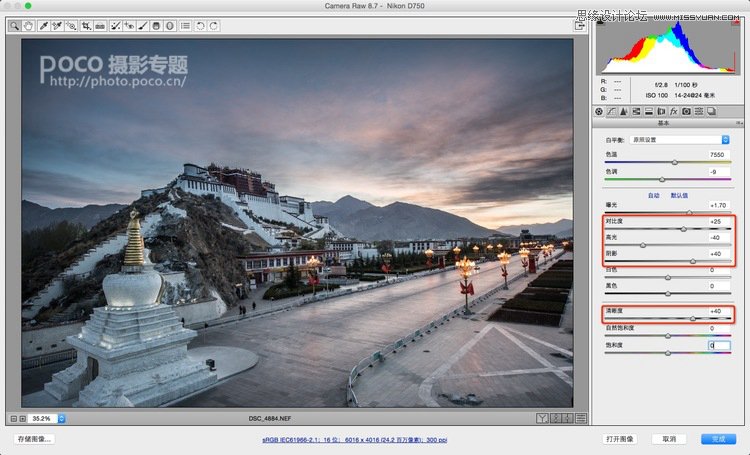Click the 阴影 shadows slider handle
The width and height of the screenshot is (750, 455).
pos(693,261)
